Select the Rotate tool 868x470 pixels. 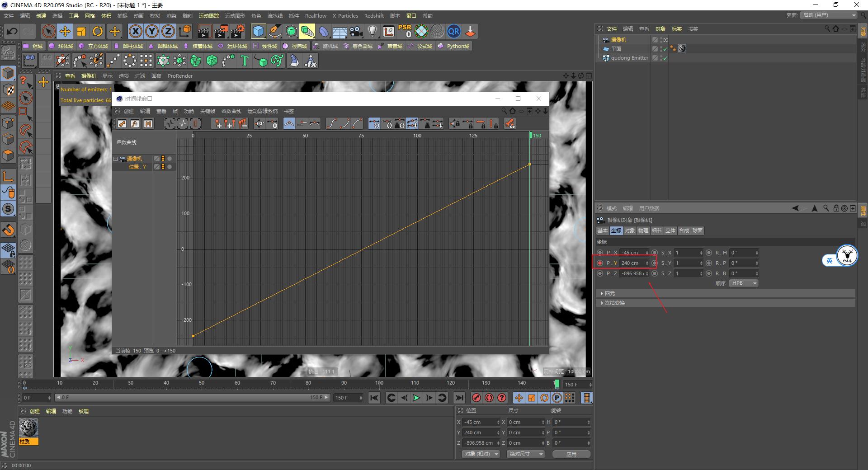tap(98, 31)
